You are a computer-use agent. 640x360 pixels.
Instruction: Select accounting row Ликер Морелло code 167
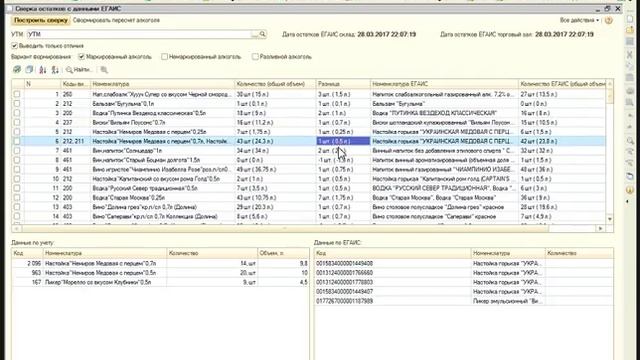point(160,282)
